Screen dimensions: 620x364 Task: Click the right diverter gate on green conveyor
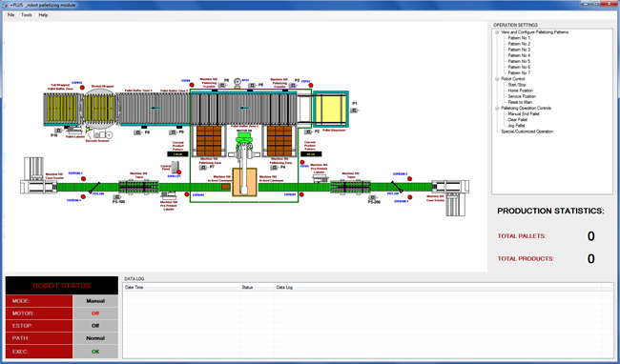397,187
